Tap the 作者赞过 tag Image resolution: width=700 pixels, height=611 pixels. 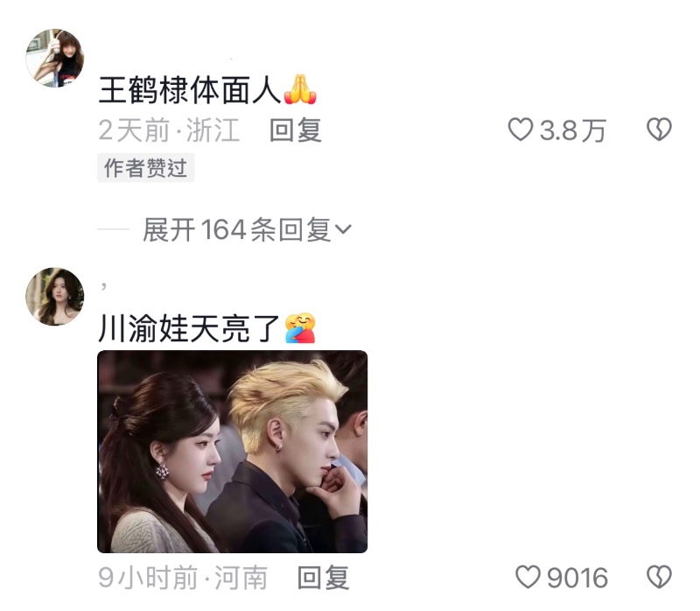point(146,168)
